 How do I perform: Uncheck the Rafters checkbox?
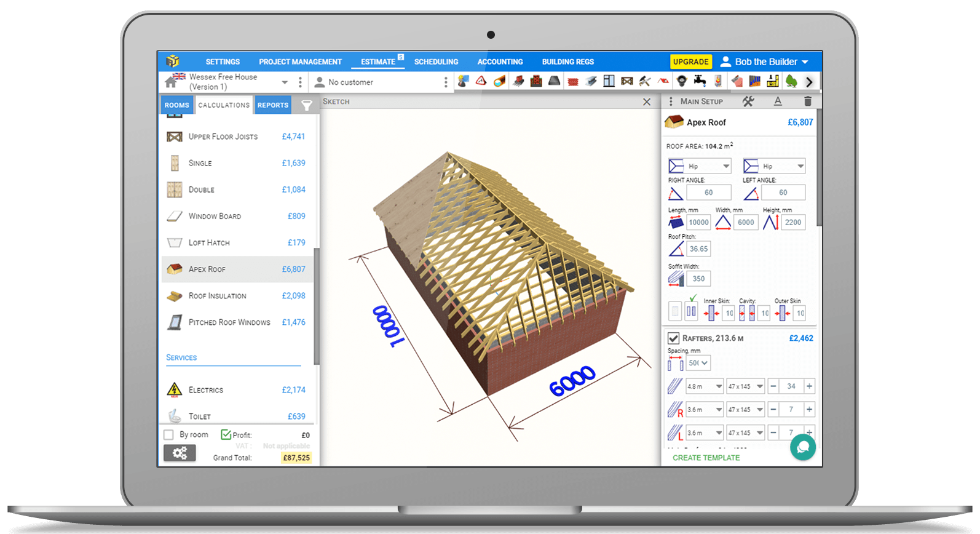(x=673, y=338)
